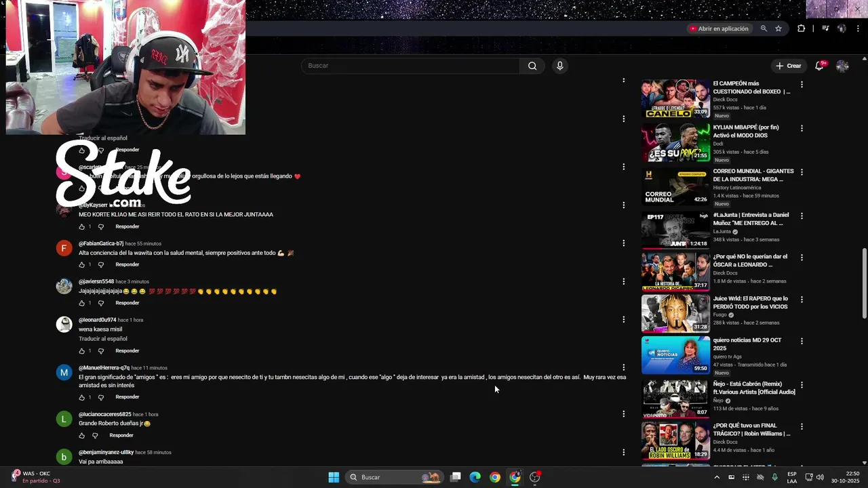
Task: Open YouTube account avatar menu
Action: (x=842, y=66)
